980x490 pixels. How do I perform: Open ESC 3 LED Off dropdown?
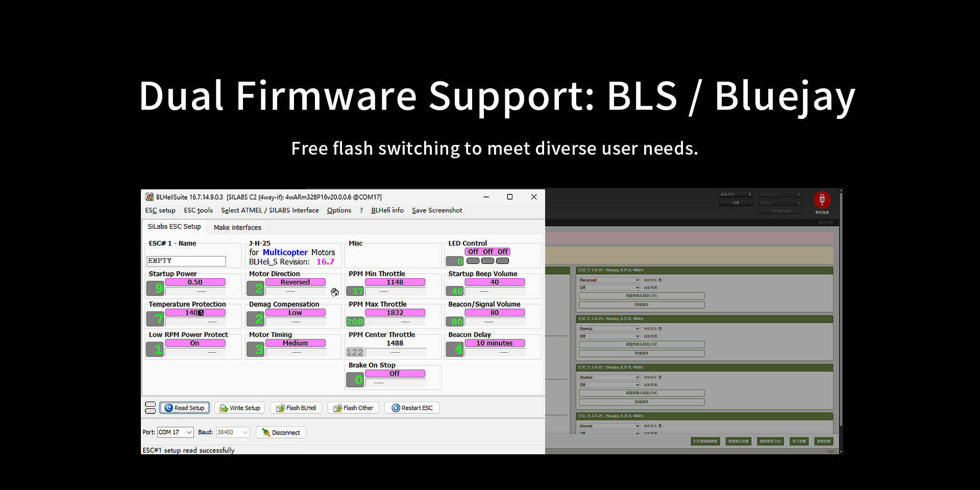(609, 385)
